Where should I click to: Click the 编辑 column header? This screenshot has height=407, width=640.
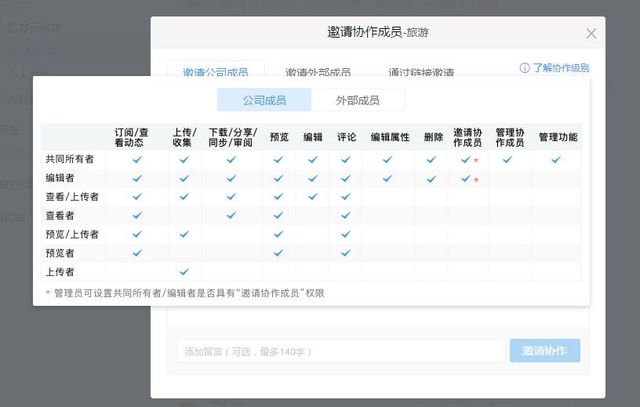[313, 137]
